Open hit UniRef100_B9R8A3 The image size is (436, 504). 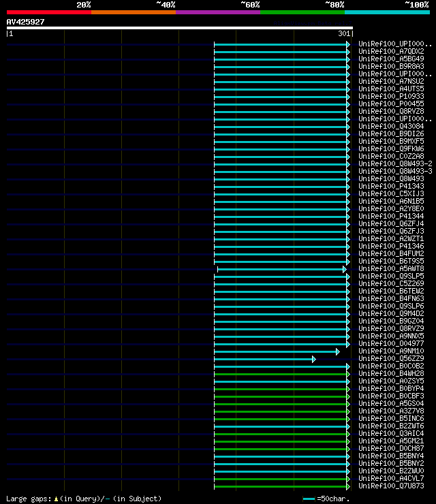[x=391, y=66]
